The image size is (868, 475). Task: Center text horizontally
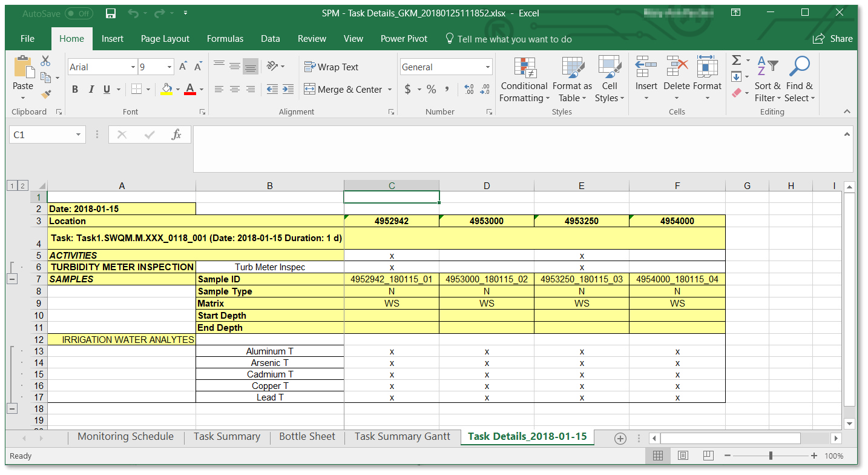[235, 90]
